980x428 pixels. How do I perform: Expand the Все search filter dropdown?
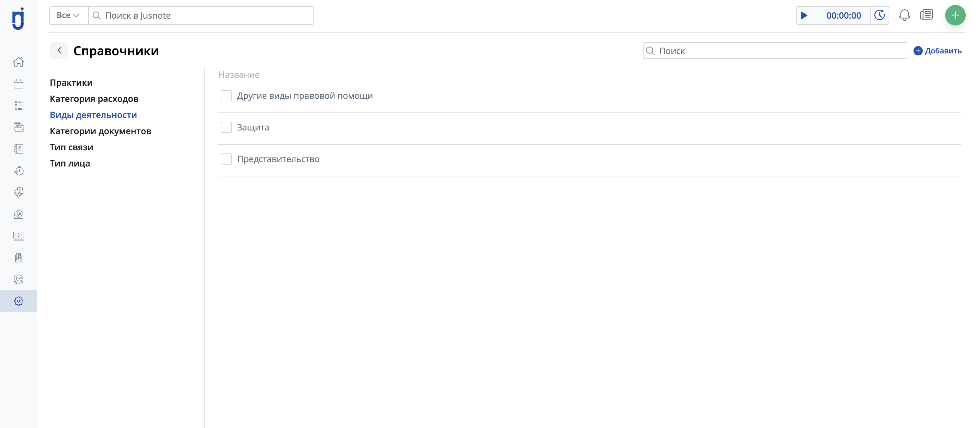coord(68,16)
